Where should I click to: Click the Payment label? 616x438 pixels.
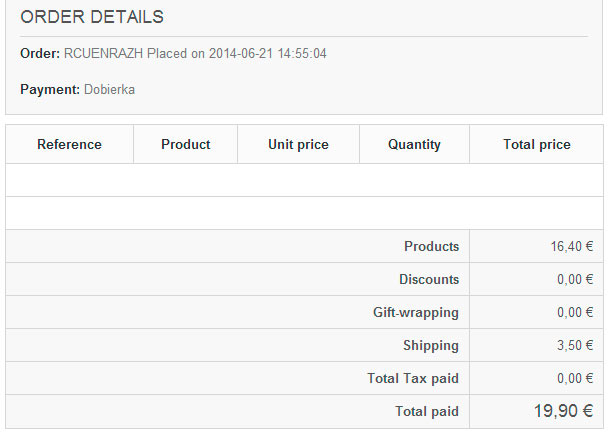pos(50,90)
